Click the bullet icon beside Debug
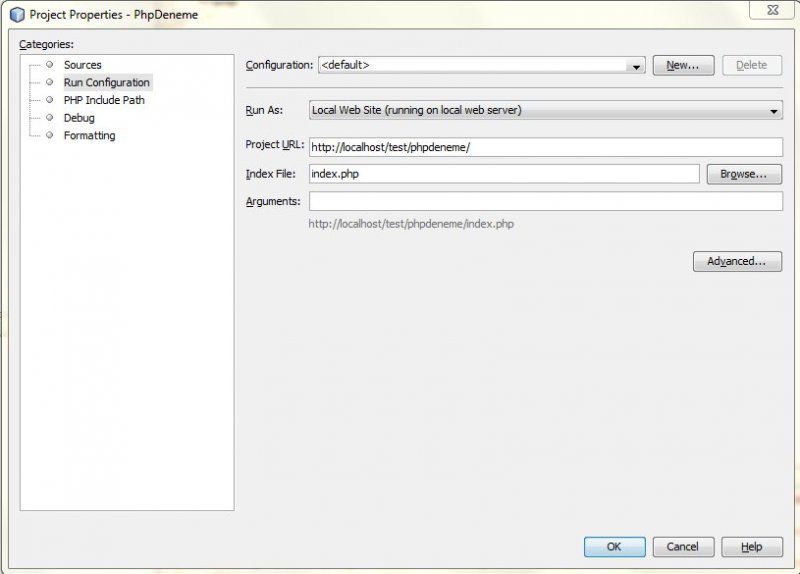The image size is (800, 574). (x=49, y=118)
